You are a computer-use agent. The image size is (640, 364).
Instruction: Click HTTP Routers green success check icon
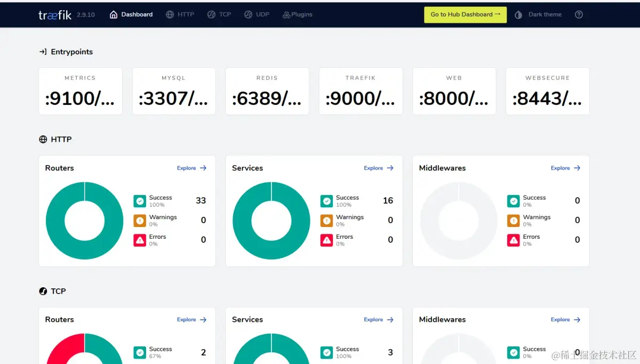tap(140, 201)
